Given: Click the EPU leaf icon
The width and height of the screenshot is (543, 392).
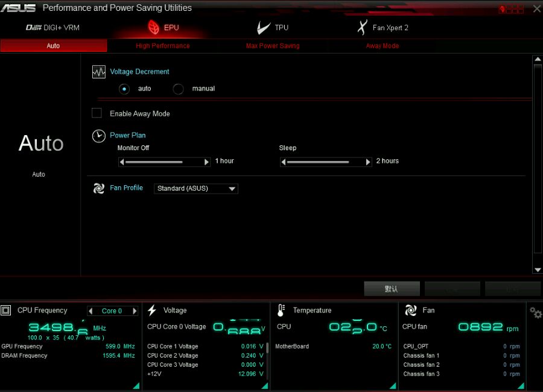Looking at the screenshot, I should (153, 27).
